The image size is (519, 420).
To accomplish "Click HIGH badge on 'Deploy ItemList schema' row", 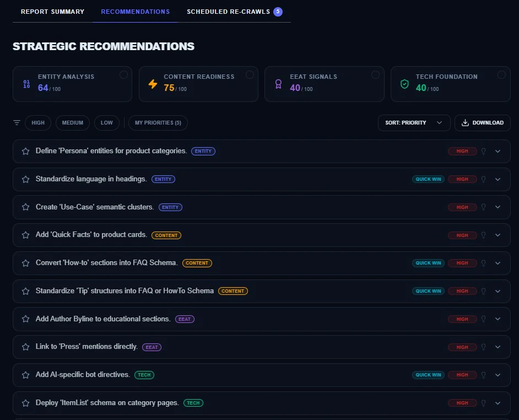I will (x=462, y=403).
